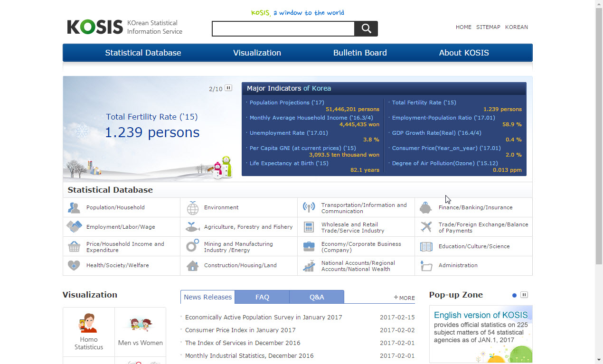
Task: Click the Construction/Housing/Land house icon
Action: click(192, 265)
